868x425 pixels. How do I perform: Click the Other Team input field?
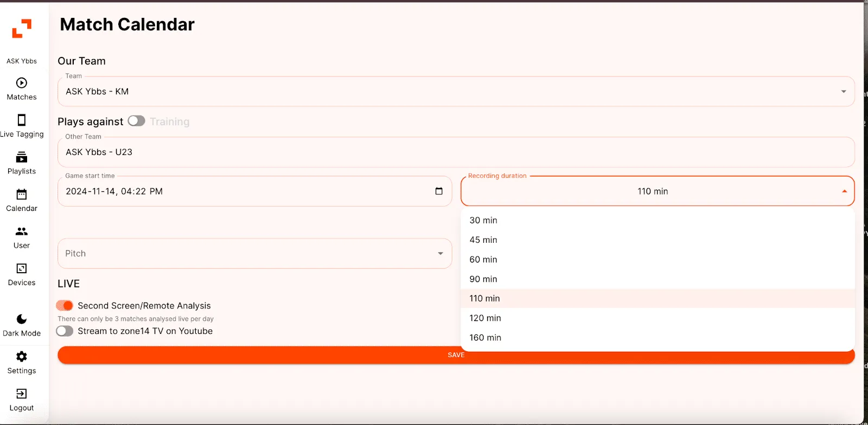456,152
